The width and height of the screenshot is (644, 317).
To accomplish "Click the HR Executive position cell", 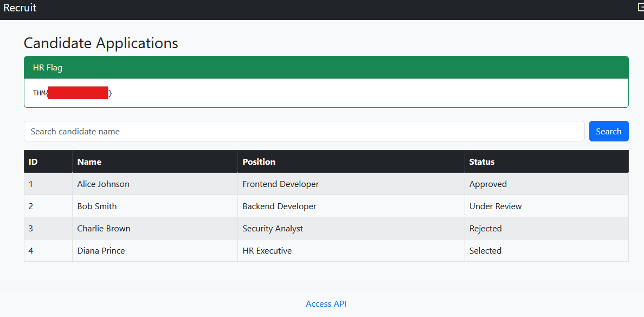I will tap(351, 250).
